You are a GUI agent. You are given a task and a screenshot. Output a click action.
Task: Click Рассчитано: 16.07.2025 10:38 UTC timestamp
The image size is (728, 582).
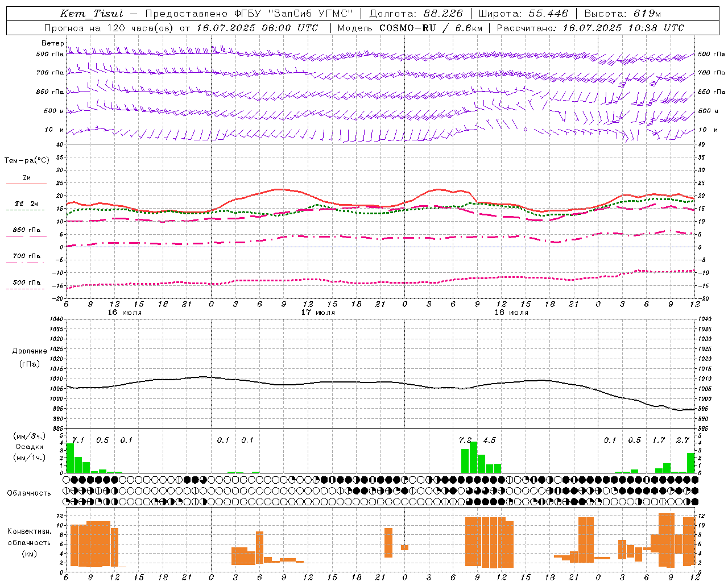click(590, 28)
